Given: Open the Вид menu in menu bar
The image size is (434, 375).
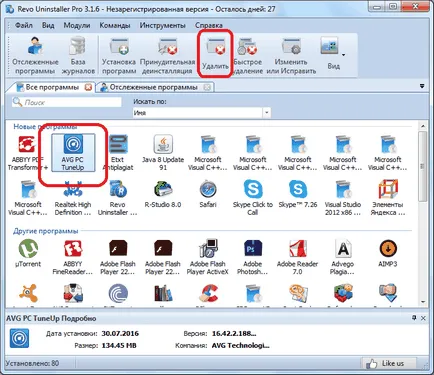Looking at the screenshot, I should coord(48,25).
